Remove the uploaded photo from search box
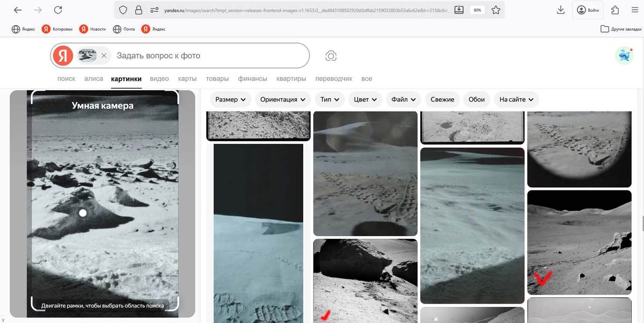 (104, 55)
